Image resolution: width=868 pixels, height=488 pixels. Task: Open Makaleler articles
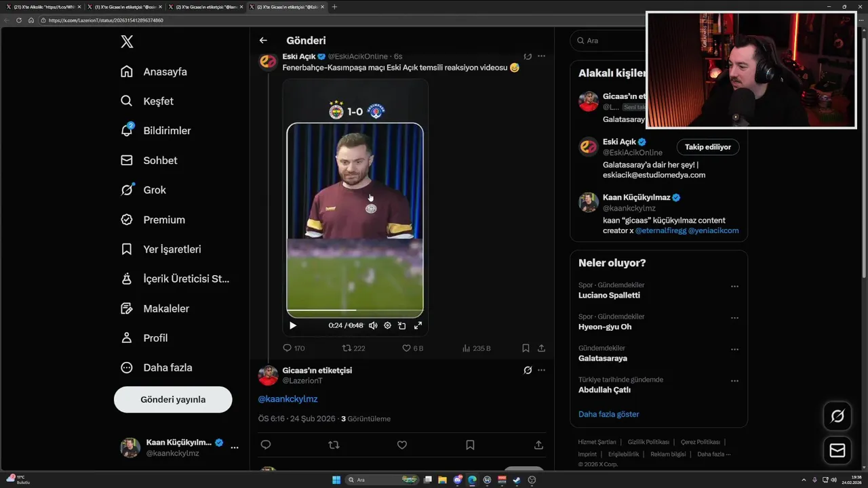(x=155, y=308)
